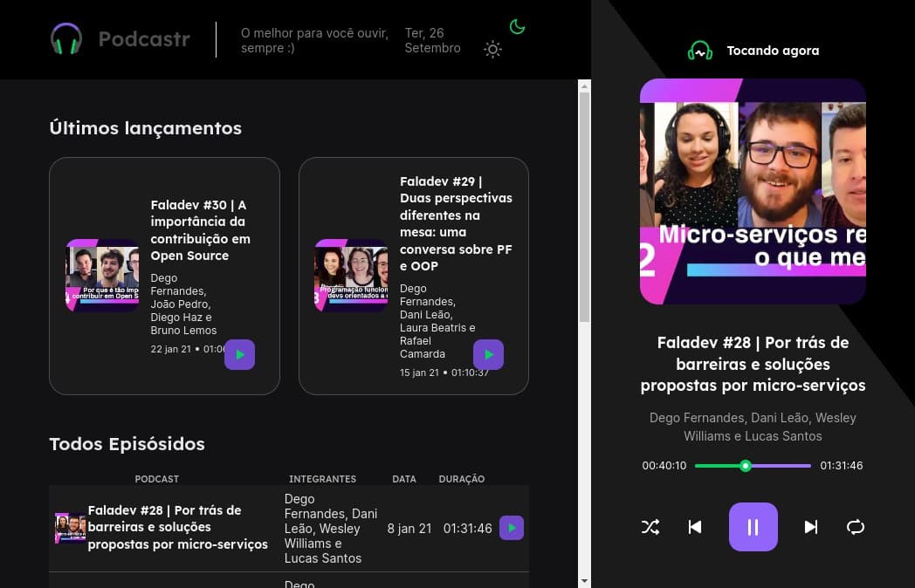Screen dimensions: 915x588
Task: Click the scrollbar up arrow
Action: tap(584, 86)
